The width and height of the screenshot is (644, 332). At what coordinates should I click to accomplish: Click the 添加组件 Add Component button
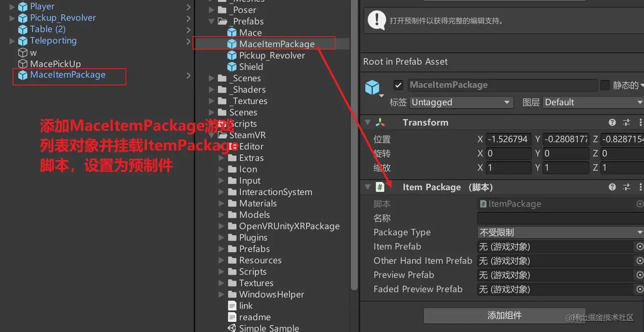504,316
